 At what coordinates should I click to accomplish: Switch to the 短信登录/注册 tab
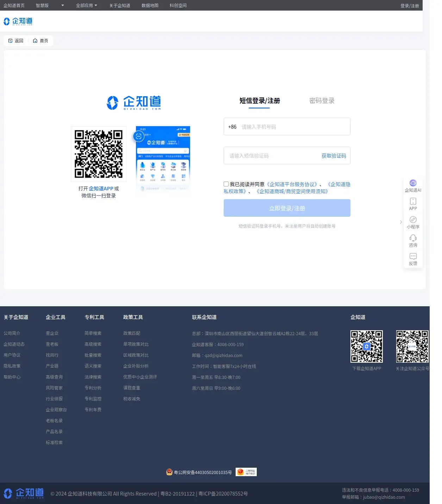(x=260, y=101)
